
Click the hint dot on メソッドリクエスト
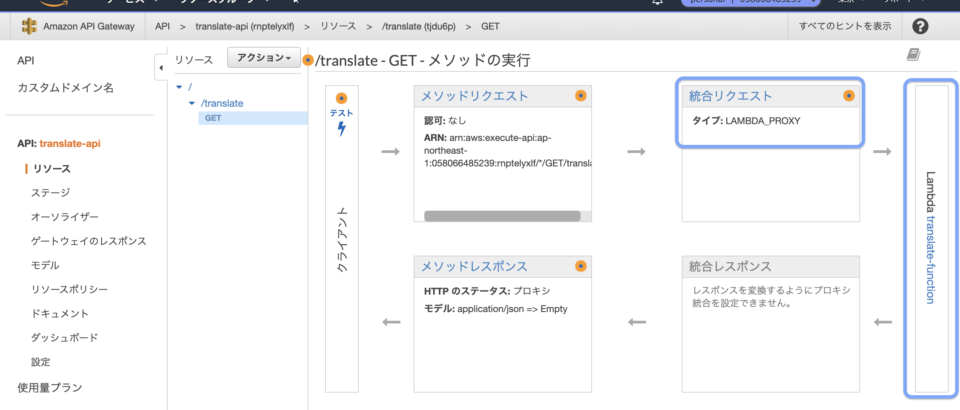pyautogui.click(x=580, y=95)
